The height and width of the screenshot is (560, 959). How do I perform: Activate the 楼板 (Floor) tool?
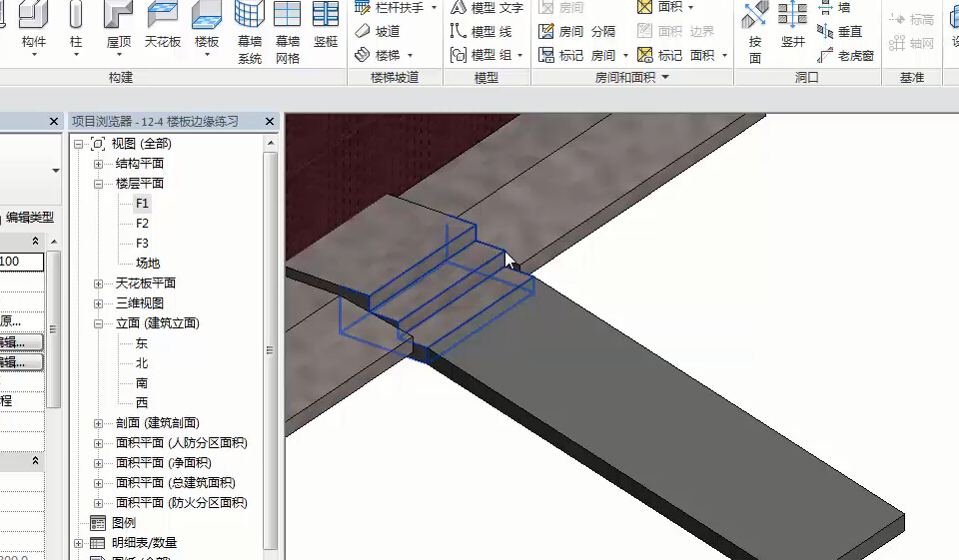point(207,17)
